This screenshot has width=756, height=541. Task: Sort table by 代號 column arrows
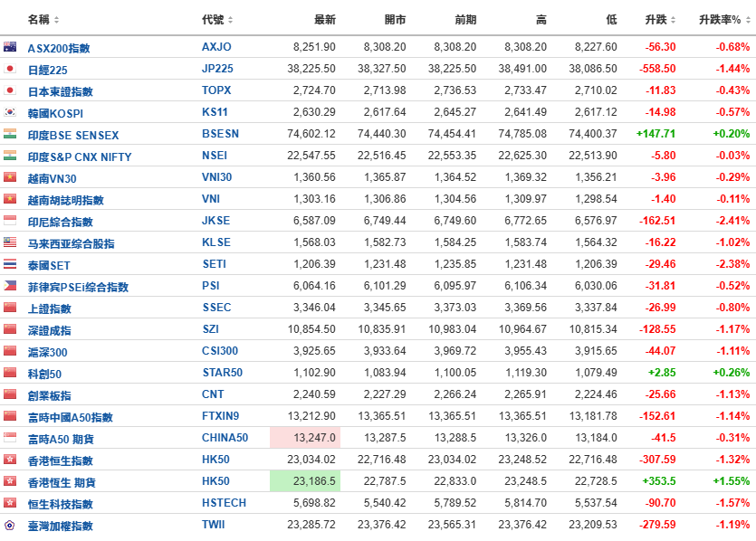pyautogui.click(x=231, y=20)
